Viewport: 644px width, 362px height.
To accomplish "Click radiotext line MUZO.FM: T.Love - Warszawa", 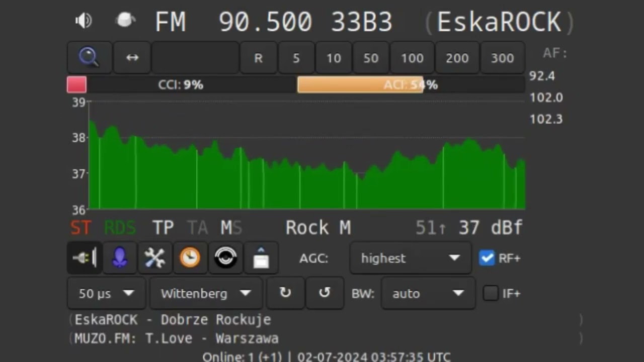I will point(176,338).
